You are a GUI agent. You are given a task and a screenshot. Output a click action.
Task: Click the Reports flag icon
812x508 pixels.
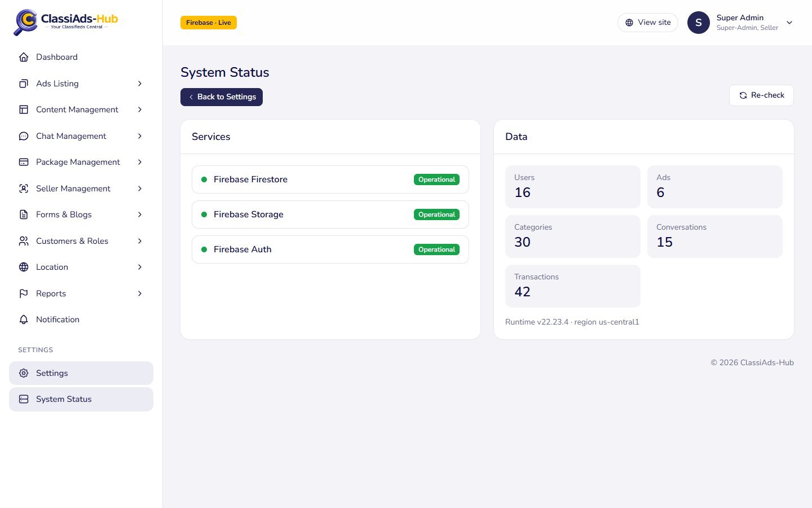point(24,294)
